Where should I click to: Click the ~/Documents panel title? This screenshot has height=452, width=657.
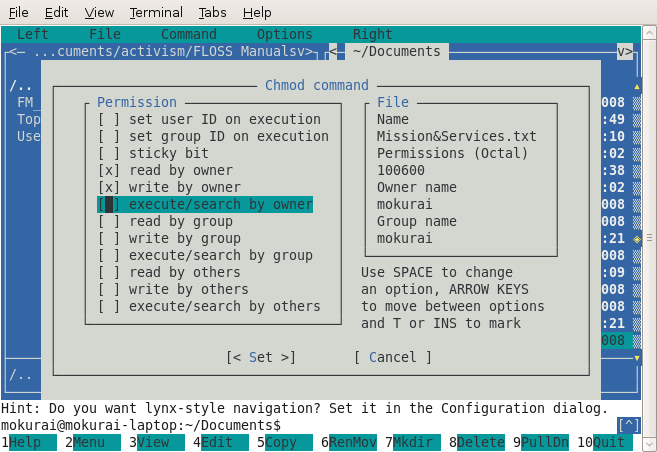pyautogui.click(x=396, y=52)
